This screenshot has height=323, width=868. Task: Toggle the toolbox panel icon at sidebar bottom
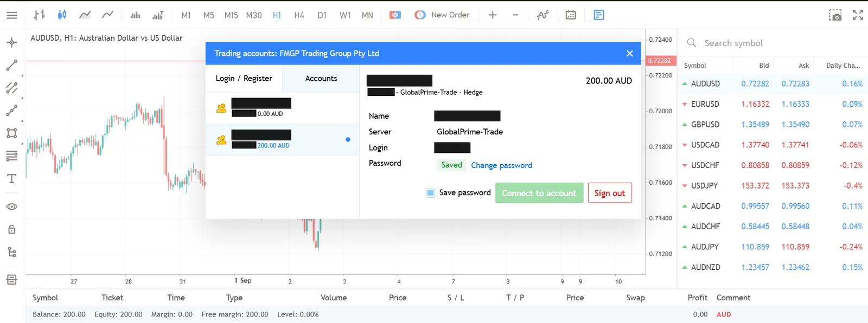tap(11, 280)
